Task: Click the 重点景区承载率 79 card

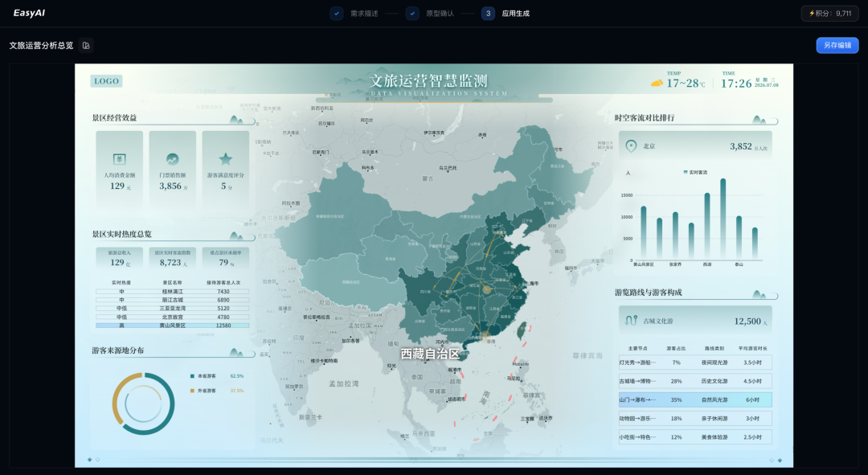Action: click(225, 259)
